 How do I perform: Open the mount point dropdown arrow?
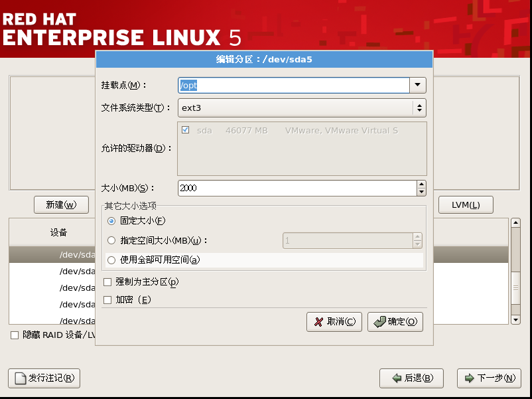tap(418, 85)
